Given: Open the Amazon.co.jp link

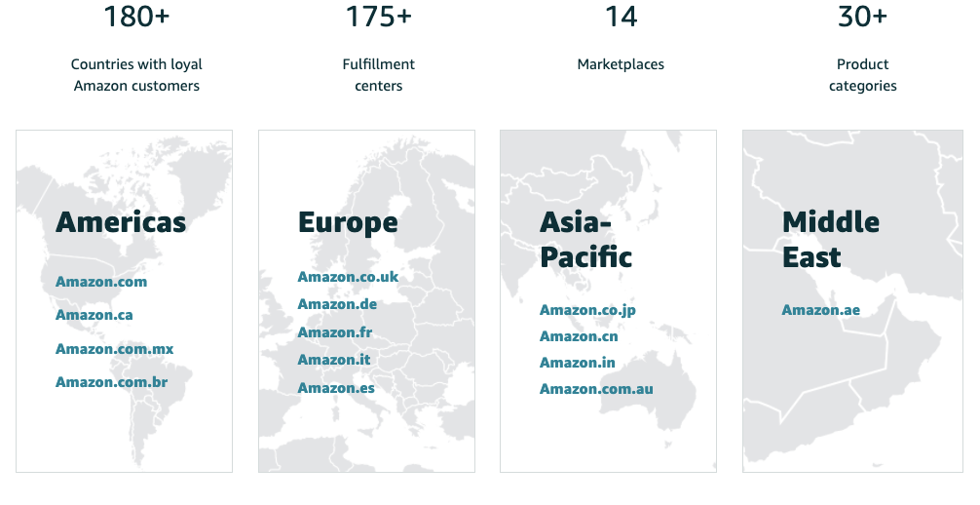Looking at the screenshot, I should tap(587, 310).
